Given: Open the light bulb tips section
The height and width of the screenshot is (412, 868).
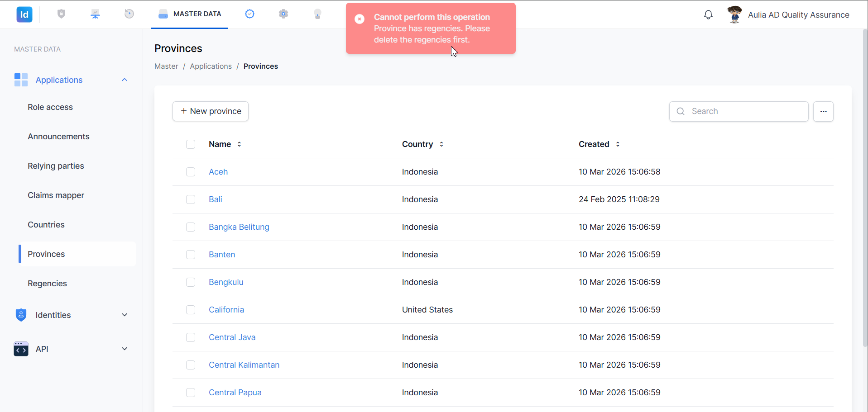Looking at the screenshot, I should click(317, 14).
